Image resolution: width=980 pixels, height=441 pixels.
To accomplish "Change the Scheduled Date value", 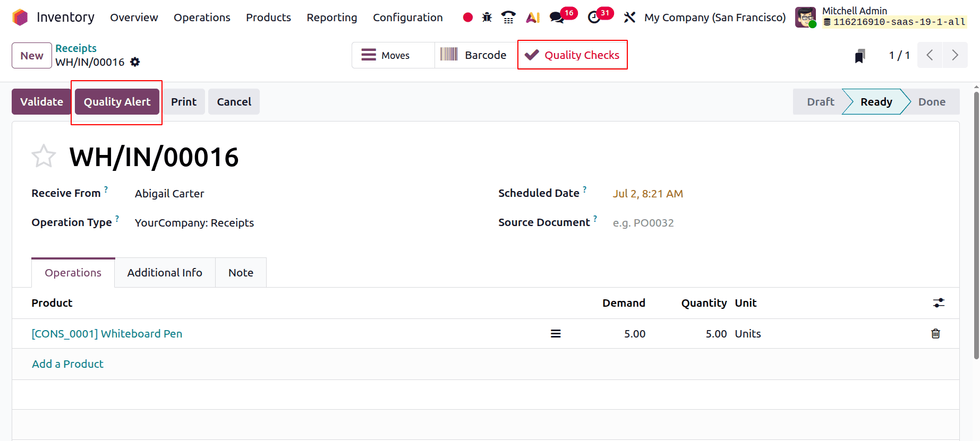I will 647,194.
